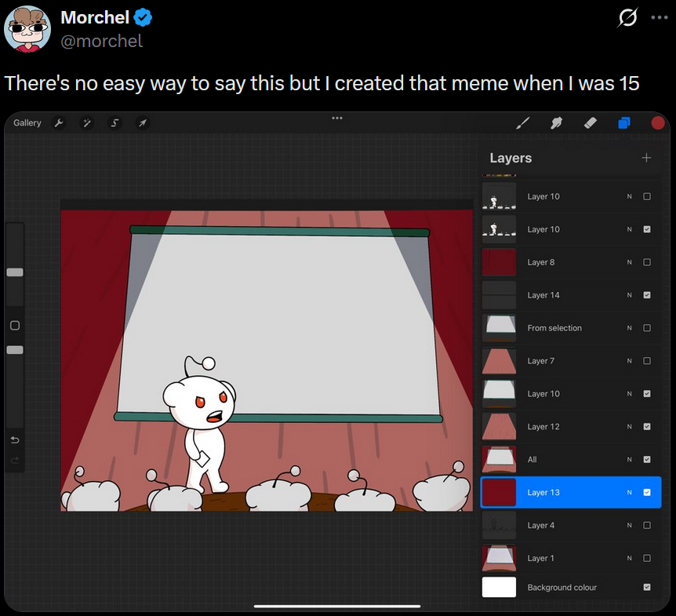Screen dimensions: 676x616
Task: Click the white Background colour thumbnail
Action: click(499, 587)
